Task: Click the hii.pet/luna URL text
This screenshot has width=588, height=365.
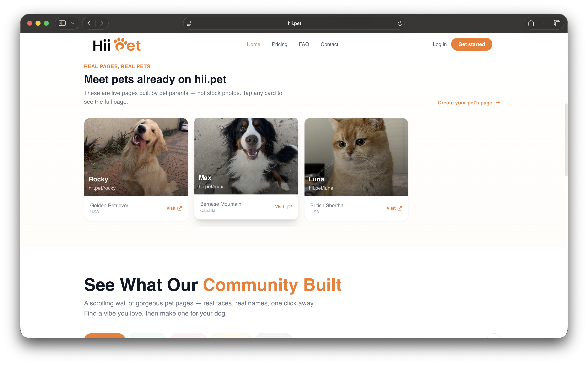Action: [321, 188]
